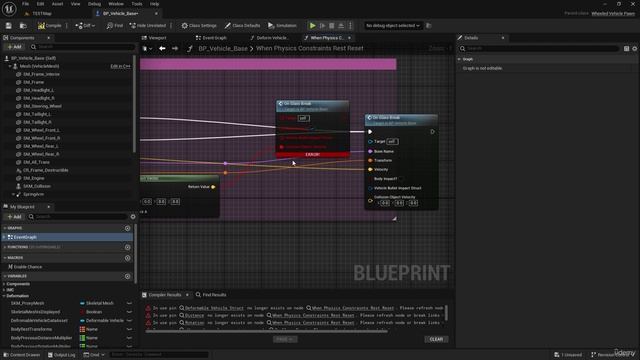Open the debug object selection dropdown
The height and width of the screenshot is (360, 640).
click(x=393, y=26)
